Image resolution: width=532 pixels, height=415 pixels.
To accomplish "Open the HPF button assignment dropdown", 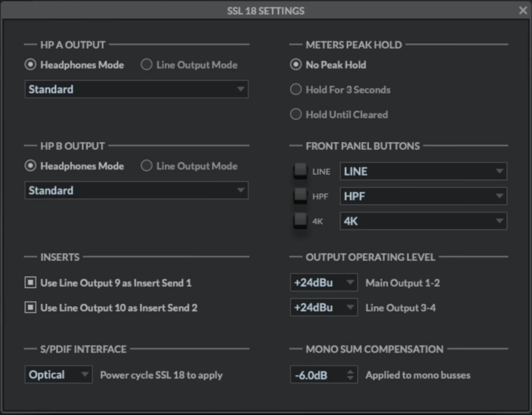I will point(423,196).
